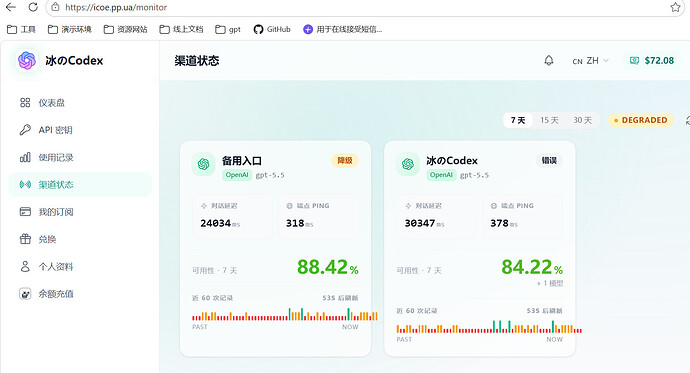This screenshot has height=373, width=690.
Task: Click the OpenAI tag on 备用入口 card
Action: [237, 175]
